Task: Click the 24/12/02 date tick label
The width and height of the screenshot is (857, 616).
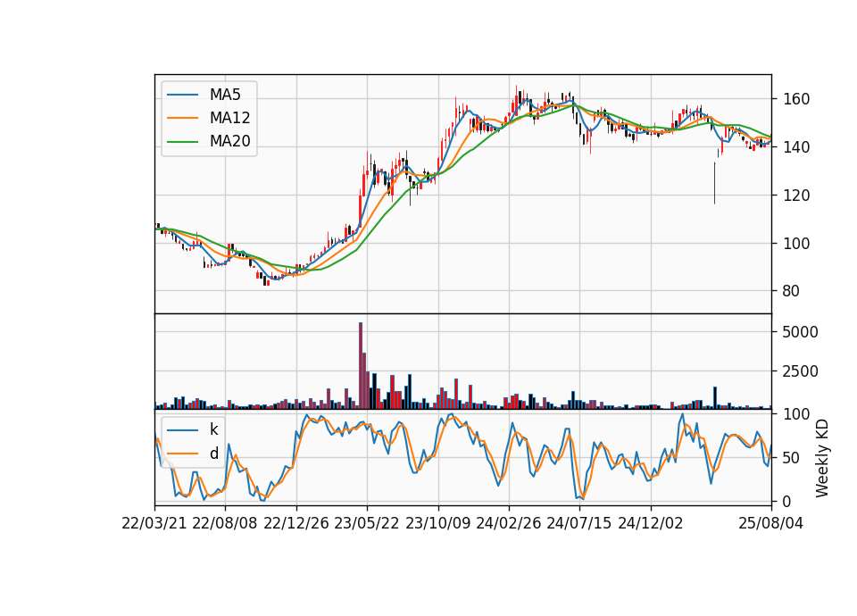Action: (x=651, y=523)
